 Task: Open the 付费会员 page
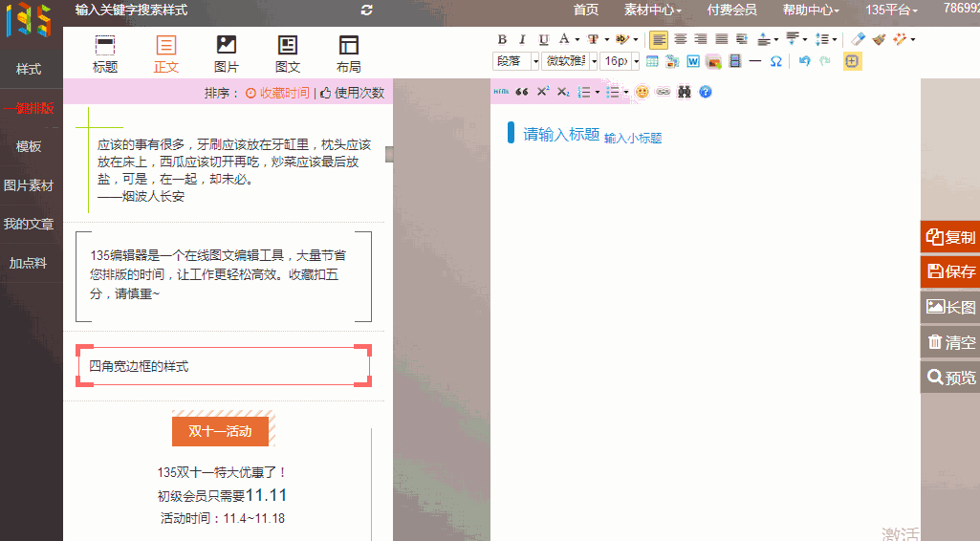click(731, 10)
